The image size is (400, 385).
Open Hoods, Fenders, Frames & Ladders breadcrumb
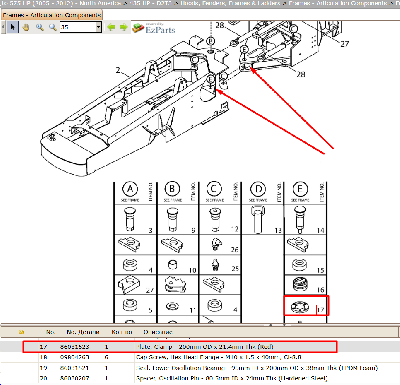point(231,3)
